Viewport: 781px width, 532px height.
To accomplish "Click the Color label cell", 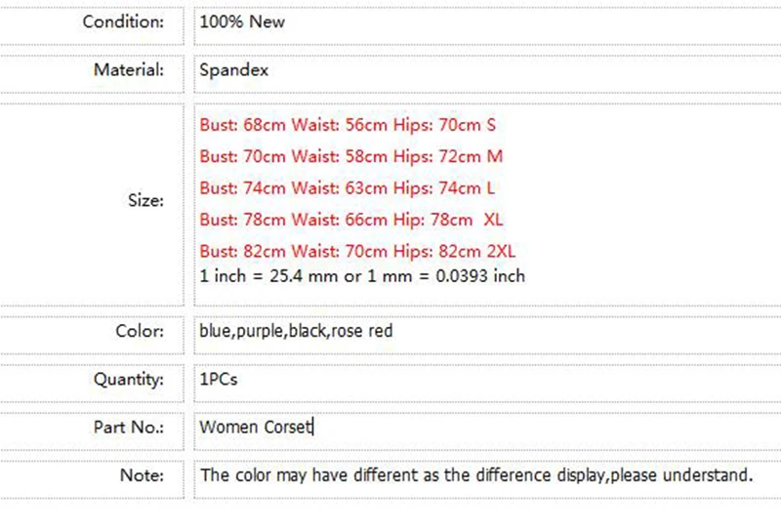I will pyautogui.click(x=92, y=331).
